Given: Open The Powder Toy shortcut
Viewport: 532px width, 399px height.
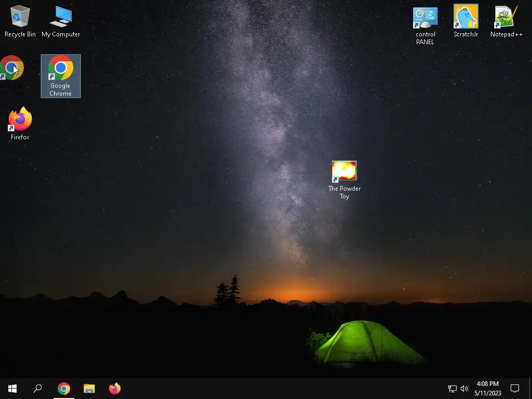Looking at the screenshot, I should point(344,180).
